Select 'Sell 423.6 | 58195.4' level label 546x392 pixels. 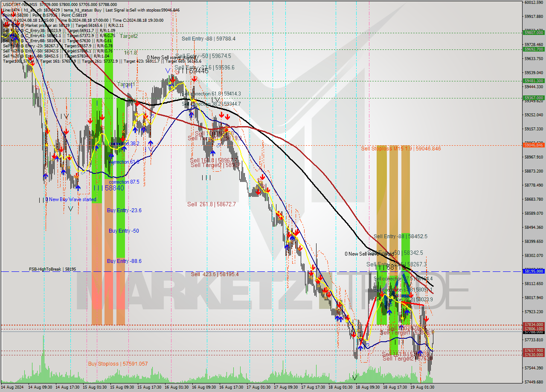pyautogui.click(x=215, y=274)
